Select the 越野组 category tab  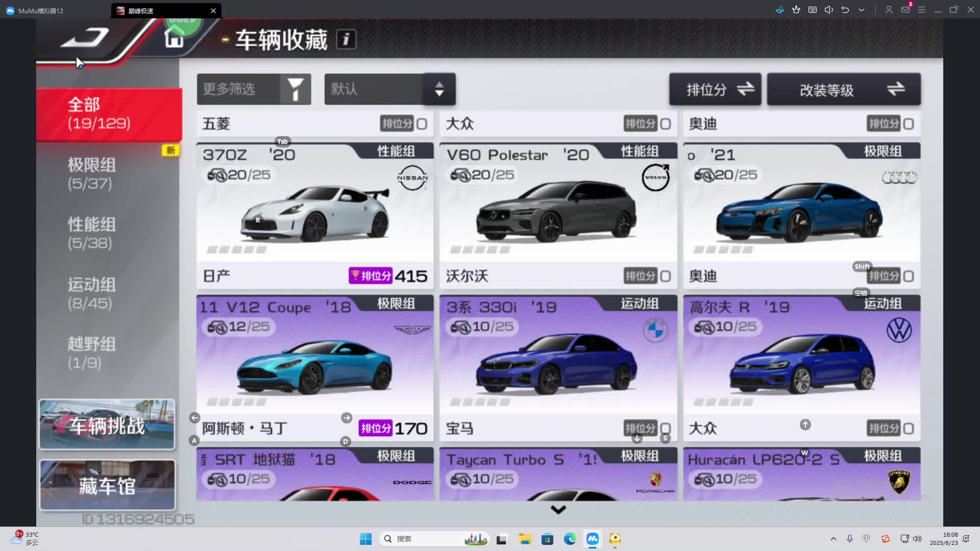(x=92, y=353)
